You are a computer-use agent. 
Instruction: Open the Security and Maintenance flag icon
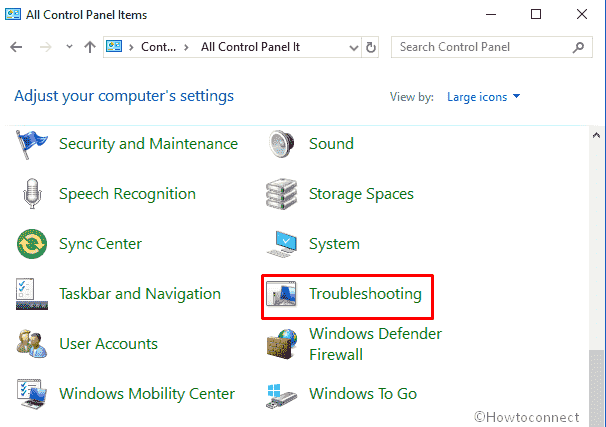coord(32,144)
